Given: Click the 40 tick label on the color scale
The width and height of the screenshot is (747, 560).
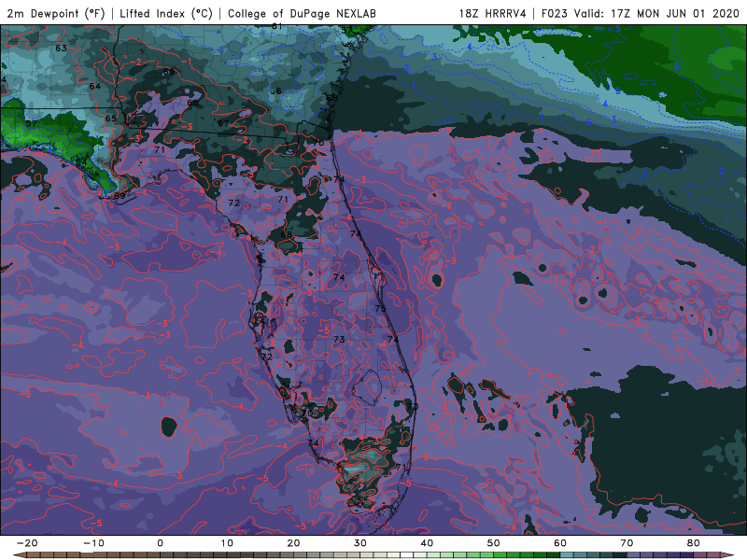Looking at the screenshot, I should coord(427,543).
